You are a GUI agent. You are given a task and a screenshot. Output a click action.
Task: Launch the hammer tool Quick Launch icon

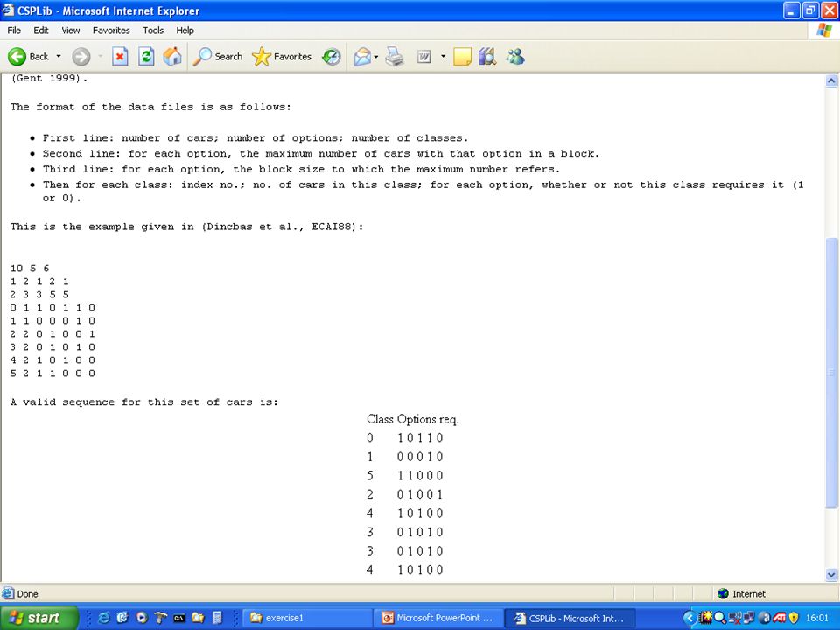coord(160,618)
